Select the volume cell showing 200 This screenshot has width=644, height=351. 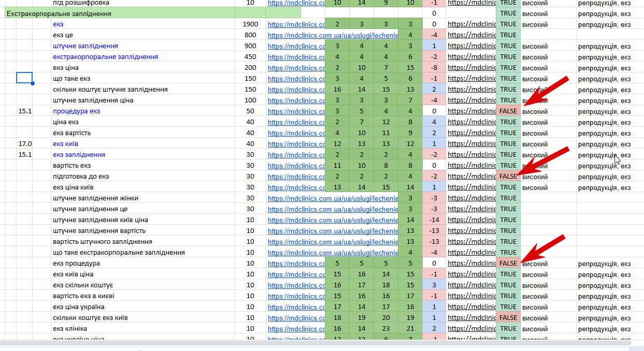[250, 68]
